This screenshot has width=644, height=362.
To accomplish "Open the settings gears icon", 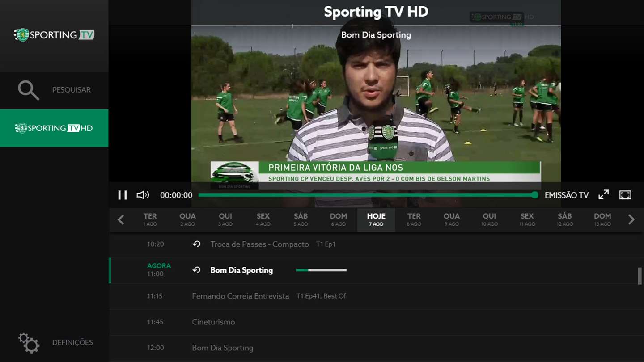I will [29, 343].
